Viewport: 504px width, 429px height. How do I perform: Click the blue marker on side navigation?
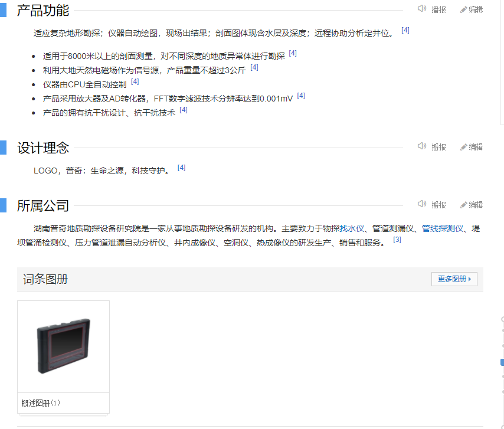pos(502,362)
